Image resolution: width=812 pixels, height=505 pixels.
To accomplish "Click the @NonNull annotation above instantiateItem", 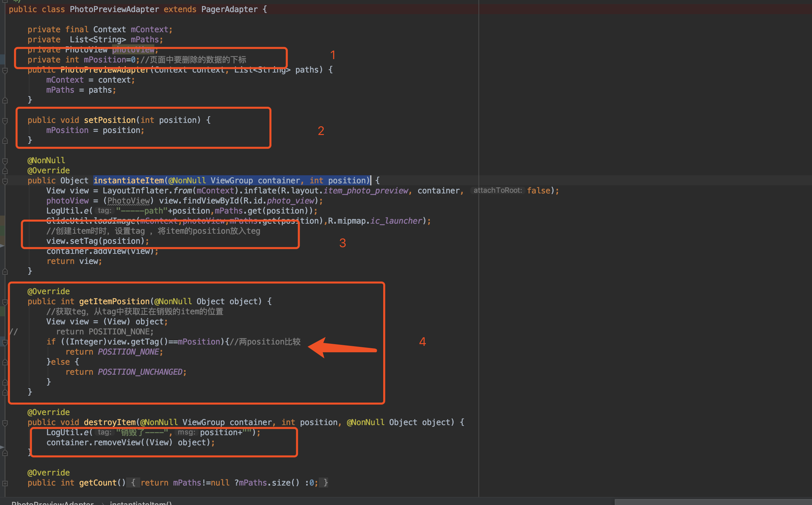I will point(46,160).
